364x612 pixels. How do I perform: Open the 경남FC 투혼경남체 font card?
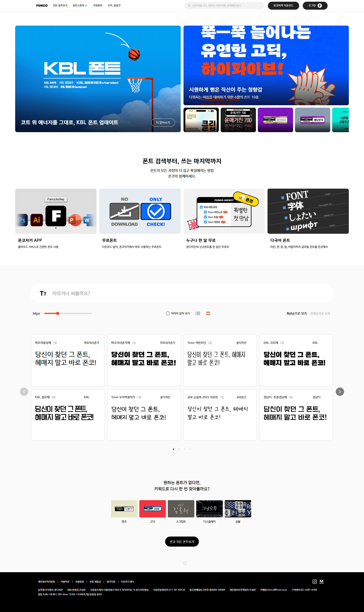(296, 415)
